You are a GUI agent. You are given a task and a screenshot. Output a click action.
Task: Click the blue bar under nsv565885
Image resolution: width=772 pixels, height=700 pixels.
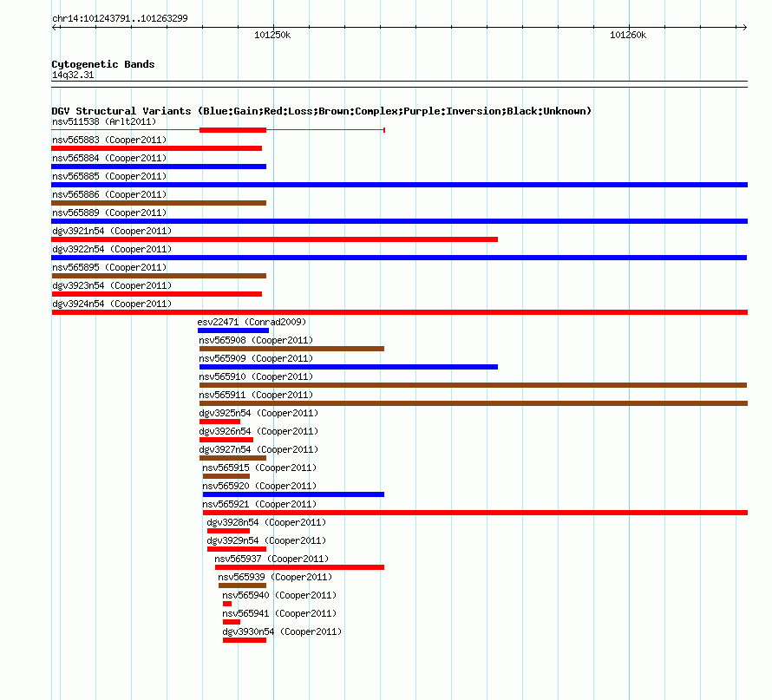coord(399,185)
